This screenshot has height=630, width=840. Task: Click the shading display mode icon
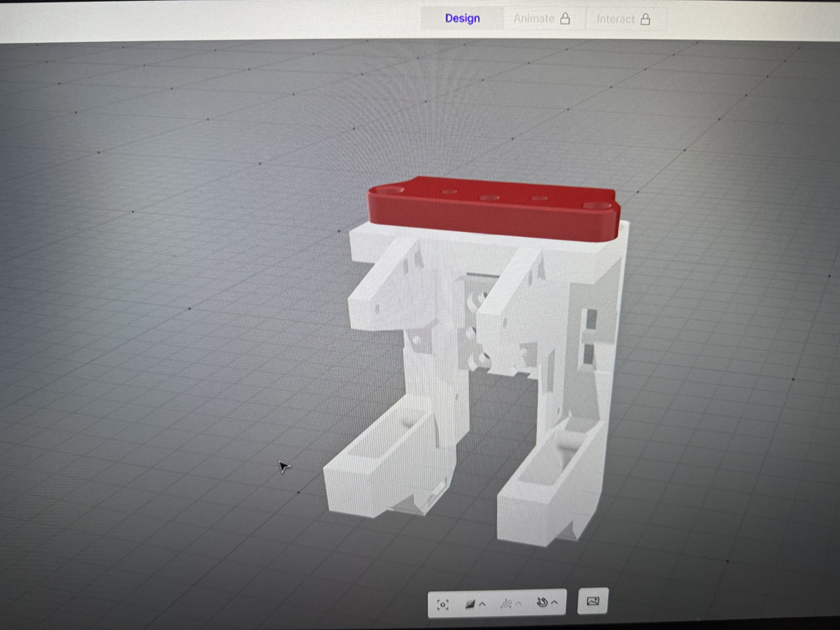click(470, 604)
